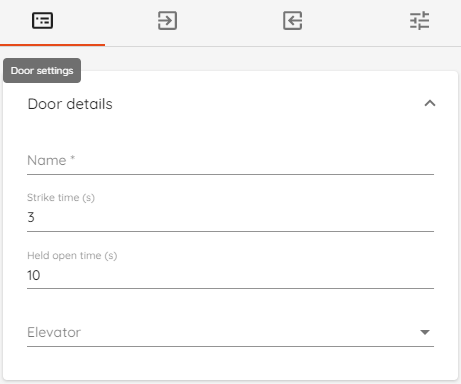Click the Door settings tooltip label
The image size is (461, 384).
click(42, 71)
